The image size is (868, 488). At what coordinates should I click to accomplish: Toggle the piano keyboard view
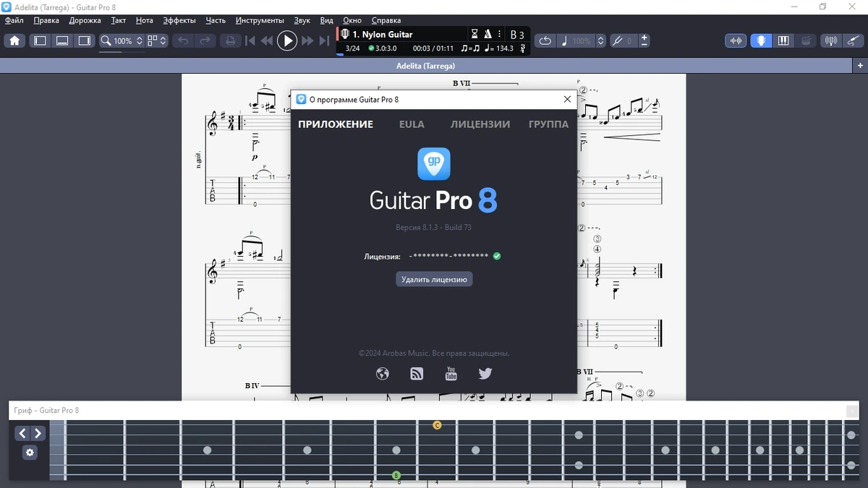[783, 41]
